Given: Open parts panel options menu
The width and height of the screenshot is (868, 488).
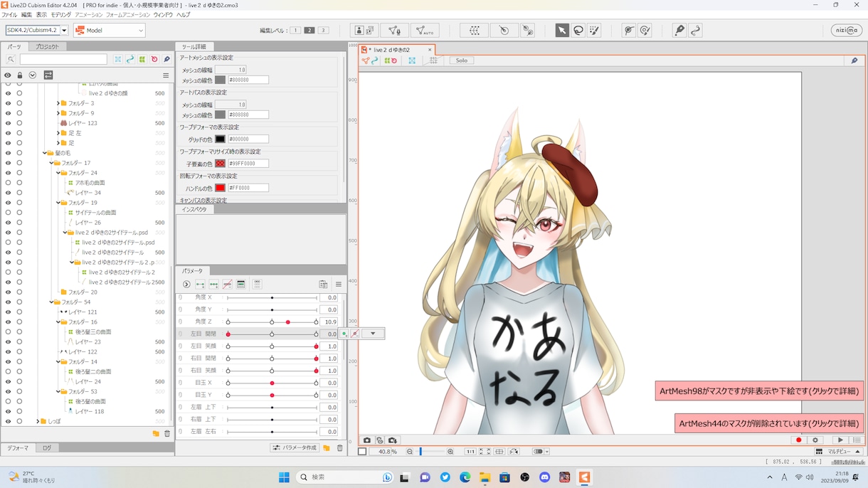Looking at the screenshot, I should click(x=166, y=75).
